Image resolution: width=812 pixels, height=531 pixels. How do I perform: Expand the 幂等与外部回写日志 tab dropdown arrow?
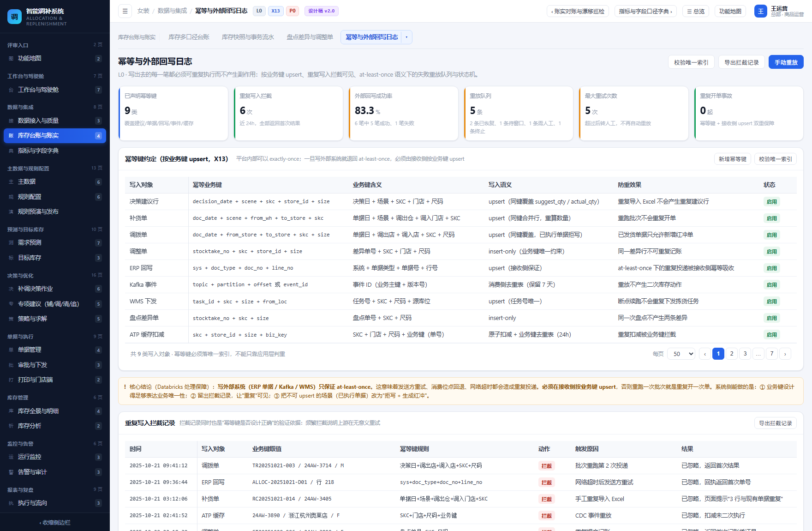(406, 37)
